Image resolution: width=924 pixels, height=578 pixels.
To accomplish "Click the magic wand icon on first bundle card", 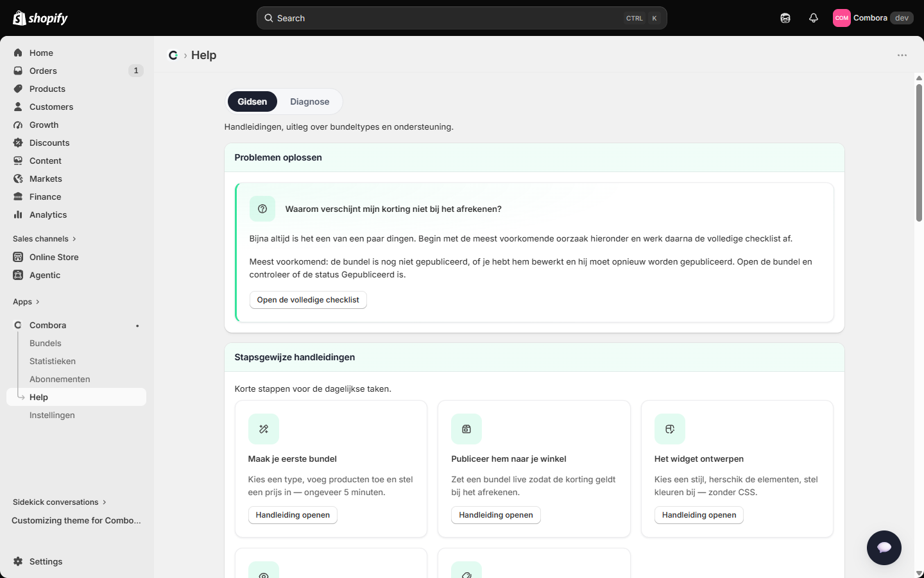I will 264,429.
